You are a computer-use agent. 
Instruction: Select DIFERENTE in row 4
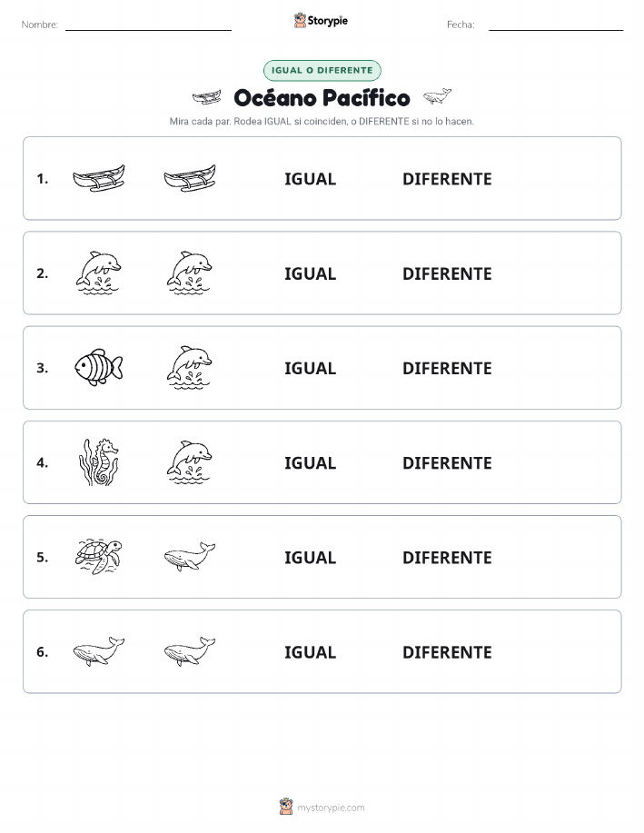click(447, 462)
